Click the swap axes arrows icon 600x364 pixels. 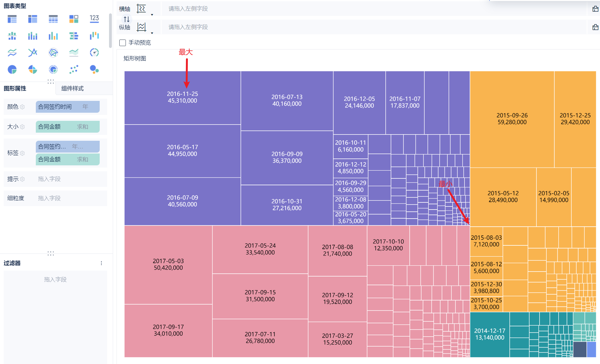[x=126, y=19]
